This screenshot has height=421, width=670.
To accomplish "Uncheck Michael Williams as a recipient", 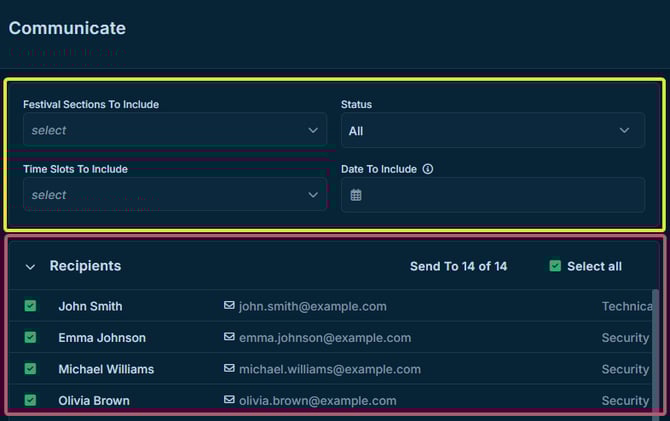I will coord(30,369).
